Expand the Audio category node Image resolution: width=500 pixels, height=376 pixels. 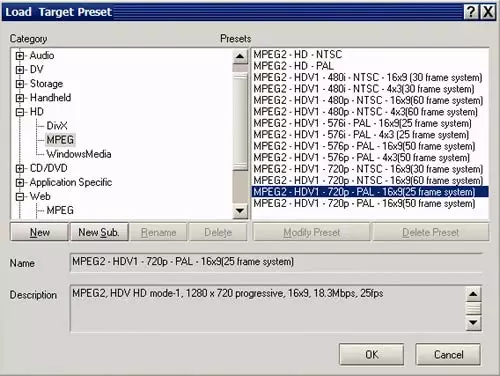20,56
